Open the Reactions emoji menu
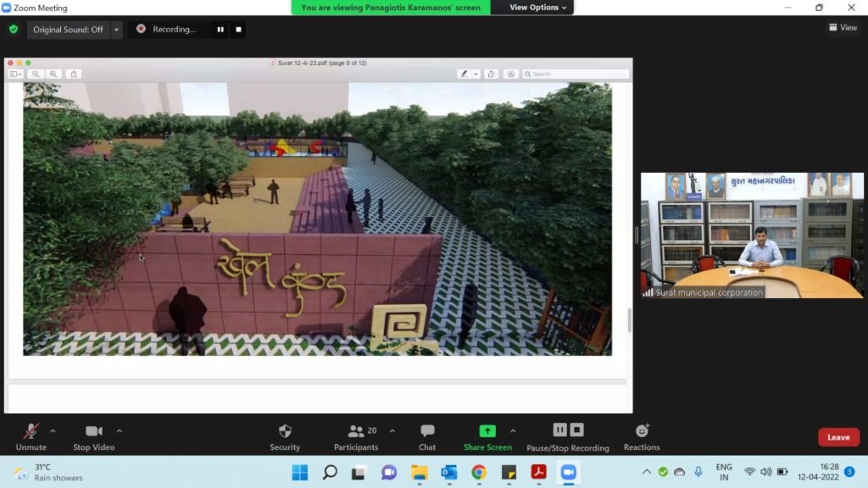 [642, 431]
